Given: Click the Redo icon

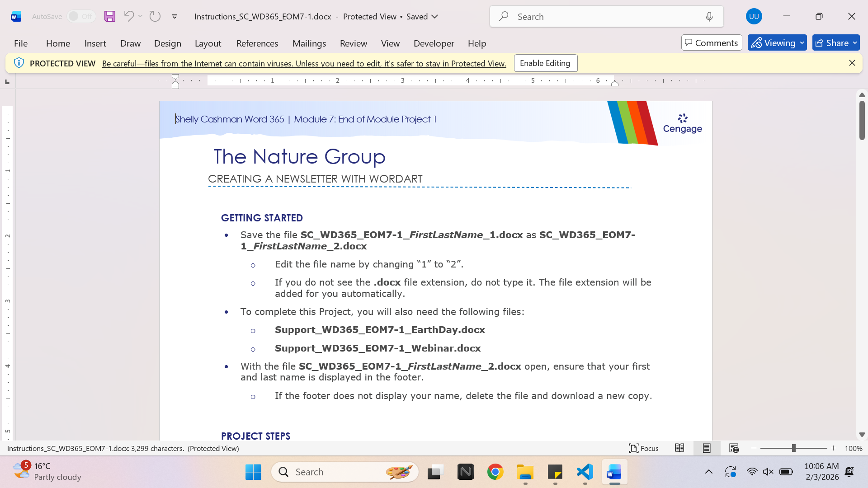Looking at the screenshot, I should tap(155, 16).
